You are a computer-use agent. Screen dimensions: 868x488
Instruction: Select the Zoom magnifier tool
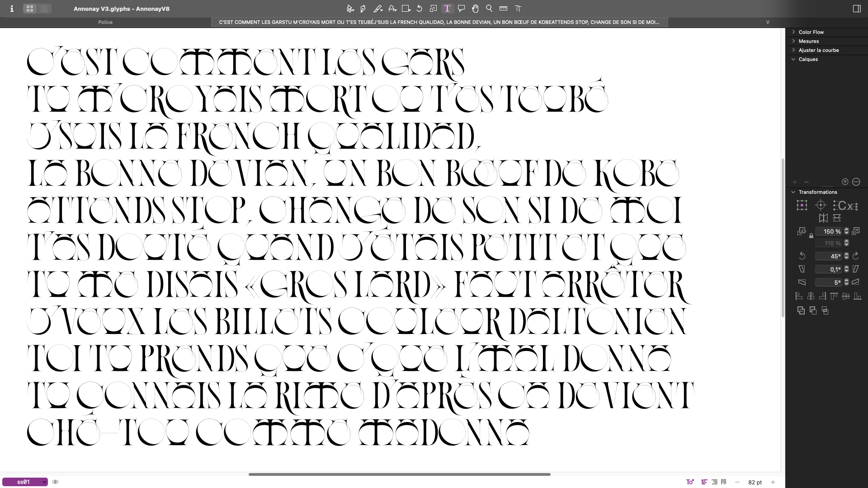click(x=489, y=9)
